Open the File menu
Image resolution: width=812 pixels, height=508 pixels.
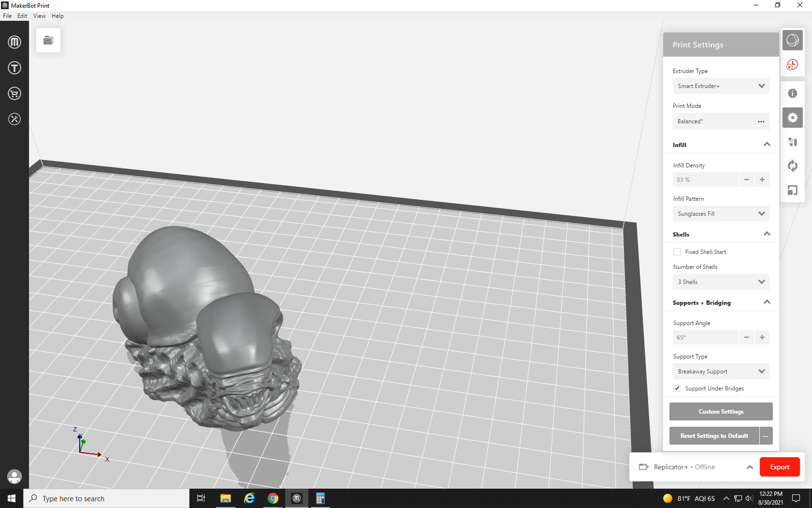pyautogui.click(x=7, y=16)
